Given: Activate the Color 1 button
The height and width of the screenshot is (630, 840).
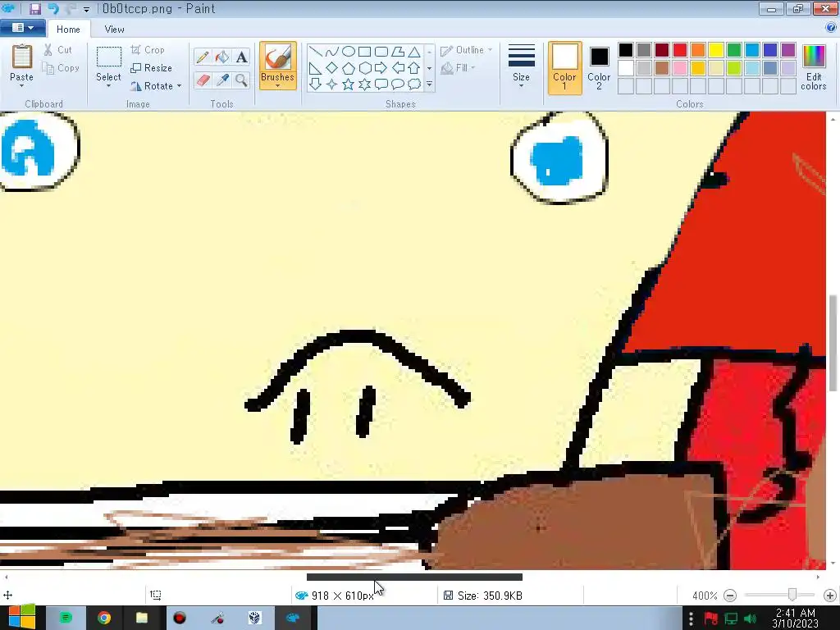Looking at the screenshot, I should coord(564,68).
